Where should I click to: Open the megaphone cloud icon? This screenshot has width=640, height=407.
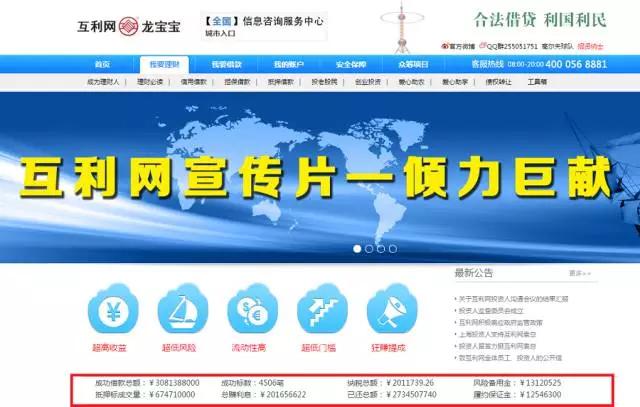392,309
